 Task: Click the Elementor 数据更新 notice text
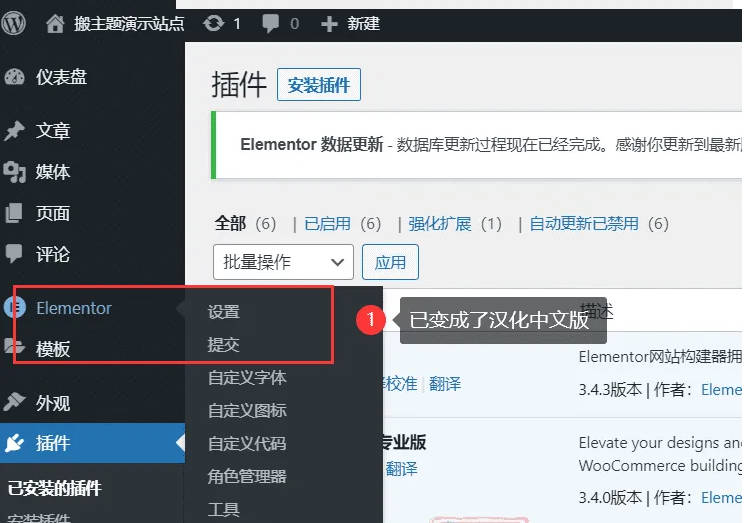(x=491, y=144)
